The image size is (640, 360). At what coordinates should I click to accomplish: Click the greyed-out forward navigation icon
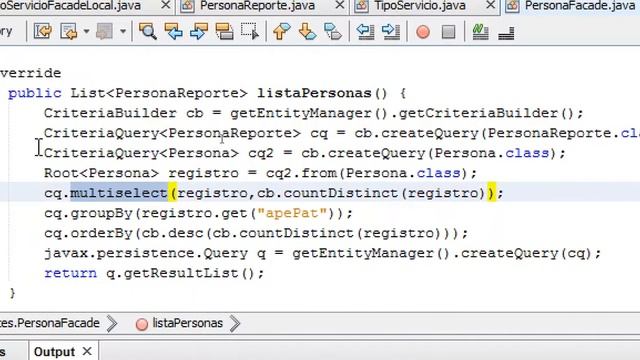(104, 31)
